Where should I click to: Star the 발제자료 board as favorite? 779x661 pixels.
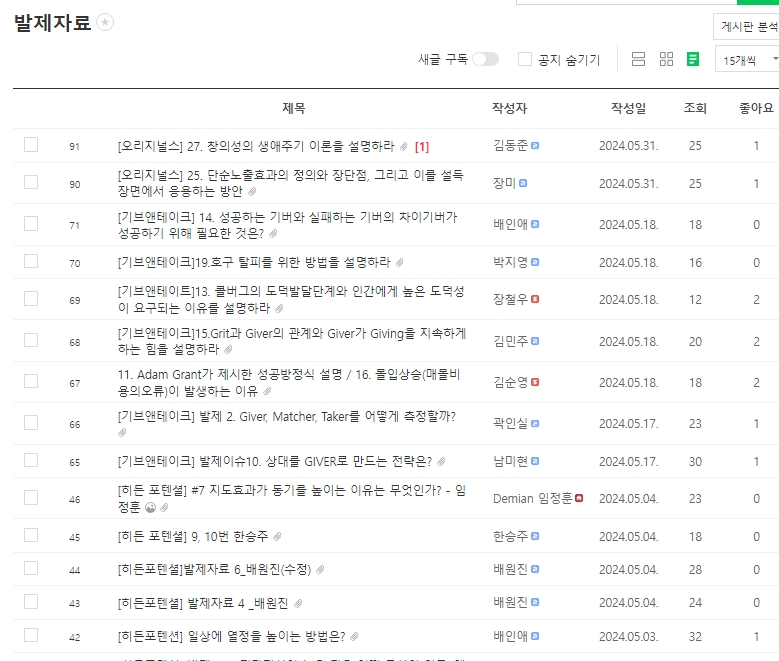click(x=105, y=22)
